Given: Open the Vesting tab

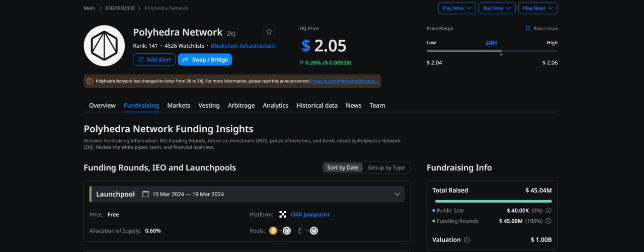Looking at the screenshot, I should 209,105.
